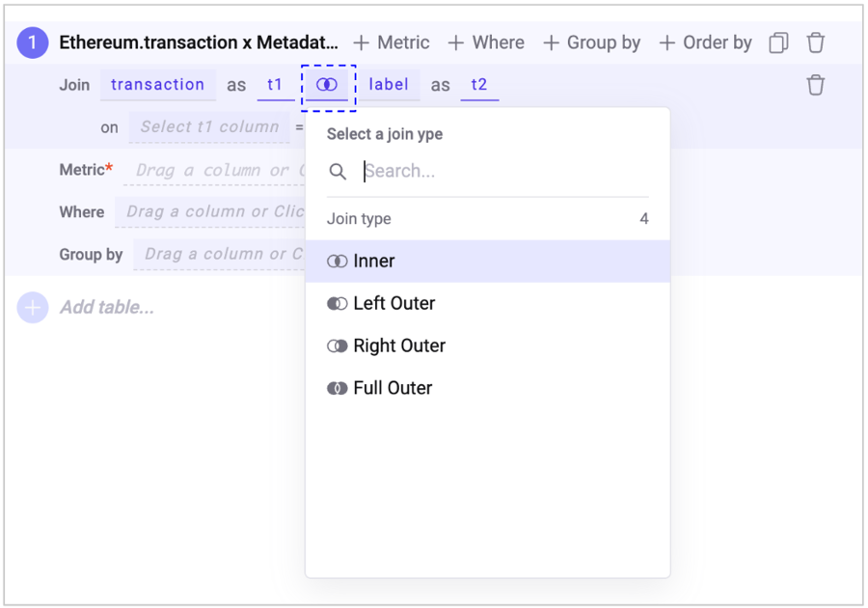Add a Where condition
Viewport: 868px width, 608px height.
coord(486,42)
